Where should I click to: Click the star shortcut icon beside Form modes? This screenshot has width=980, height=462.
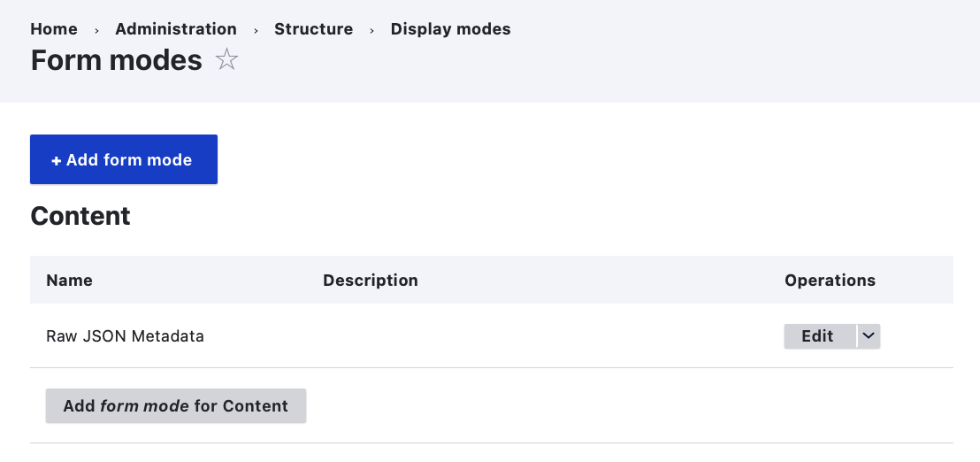tap(227, 60)
